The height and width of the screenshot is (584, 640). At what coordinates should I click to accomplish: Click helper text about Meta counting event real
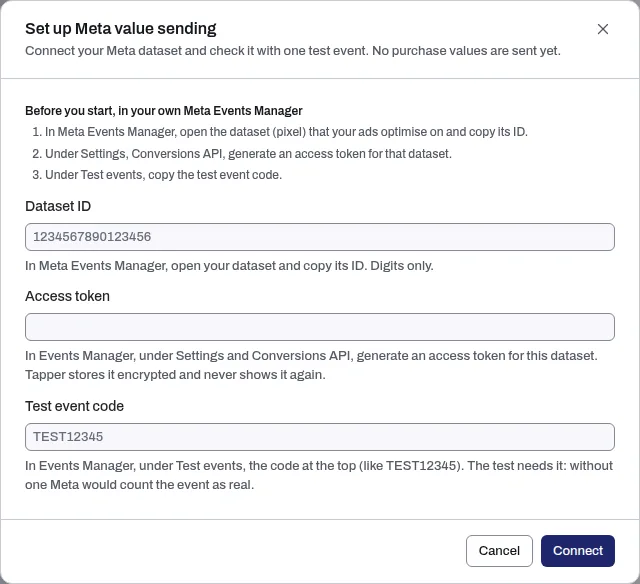pyautogui.click(x=319, y=475)
